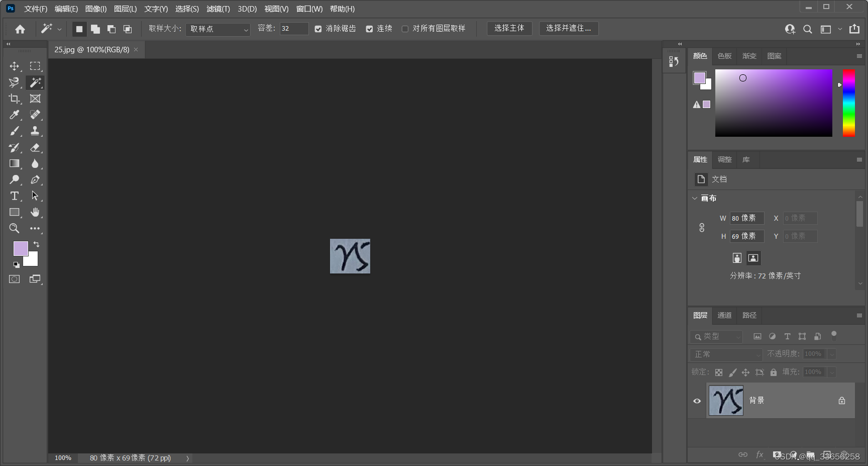Click the rainbow hue slider strip
The height and width of the screenshot is (466, 868).
(x=848, y=103)
